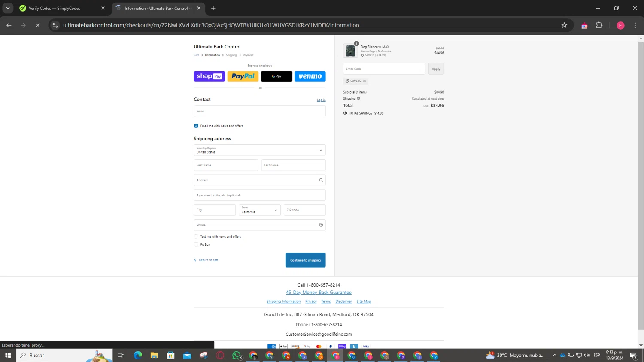Open the State dropdown showing California
Viewport: 644px width, 362px height.
pos(260,210)
